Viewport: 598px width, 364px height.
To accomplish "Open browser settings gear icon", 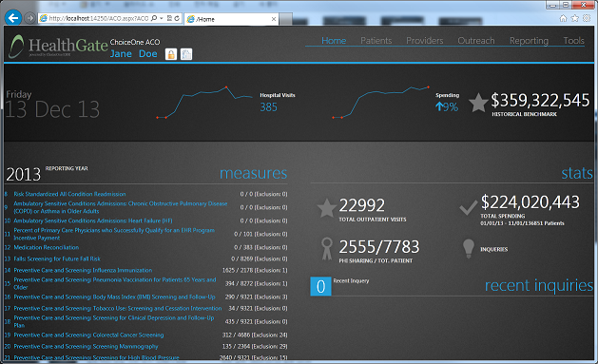I will 587,18.
